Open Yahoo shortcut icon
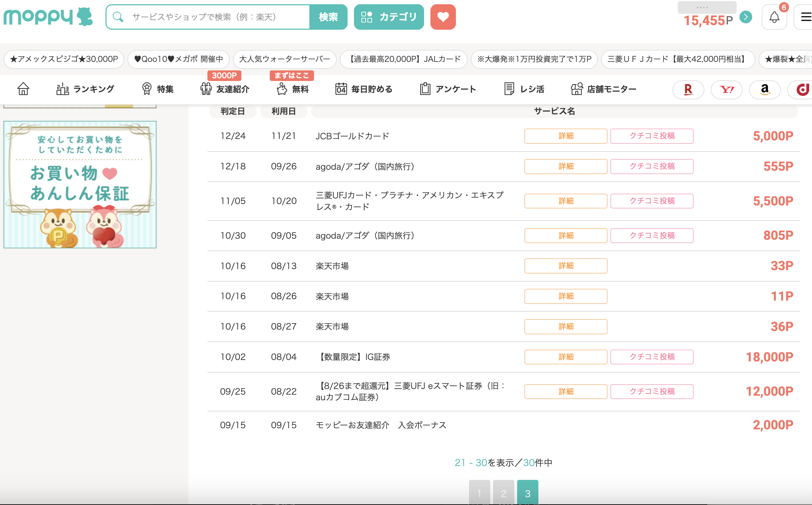This screenshot has width=812, height=505. click(727, 89)
